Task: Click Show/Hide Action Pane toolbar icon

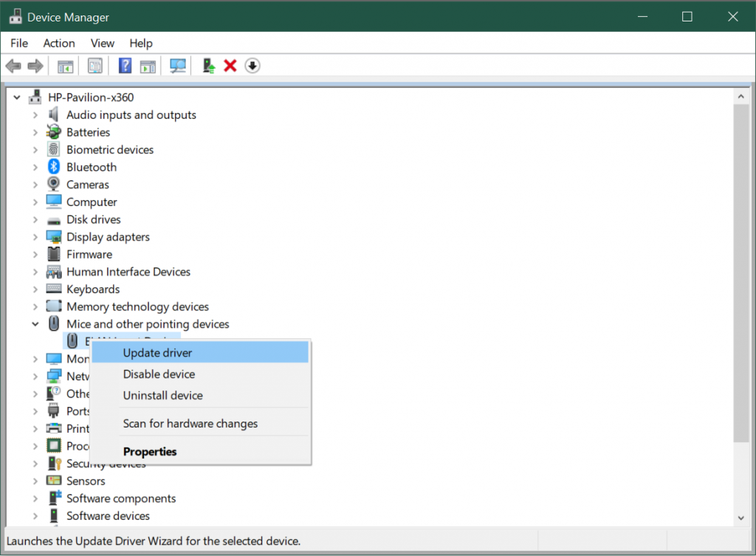Action: tap(148, 66)
